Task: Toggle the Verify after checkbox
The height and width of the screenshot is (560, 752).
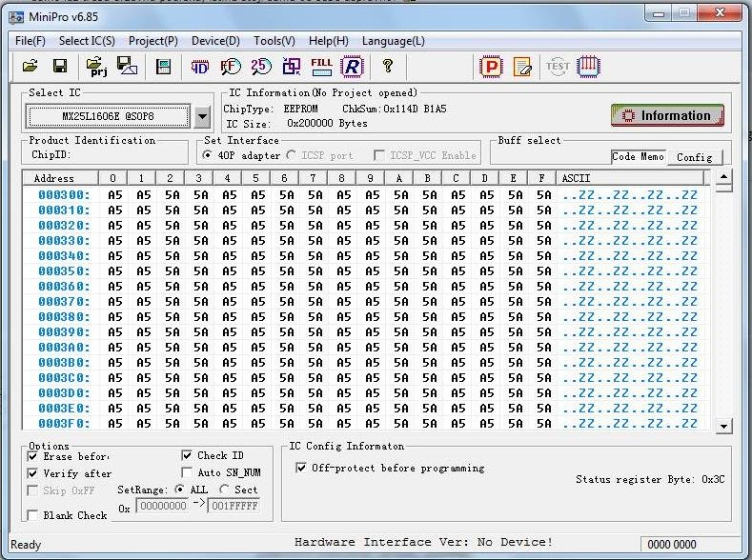Action: pos(33,473)
